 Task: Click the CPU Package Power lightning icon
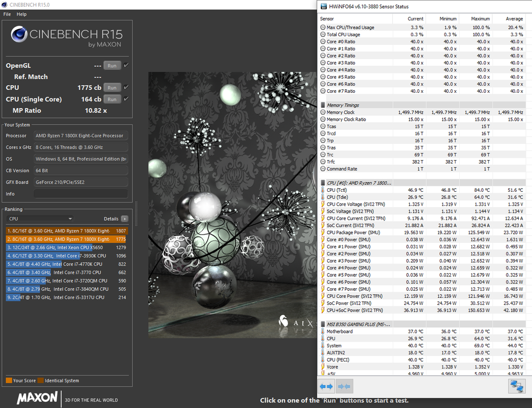(323, 232)
